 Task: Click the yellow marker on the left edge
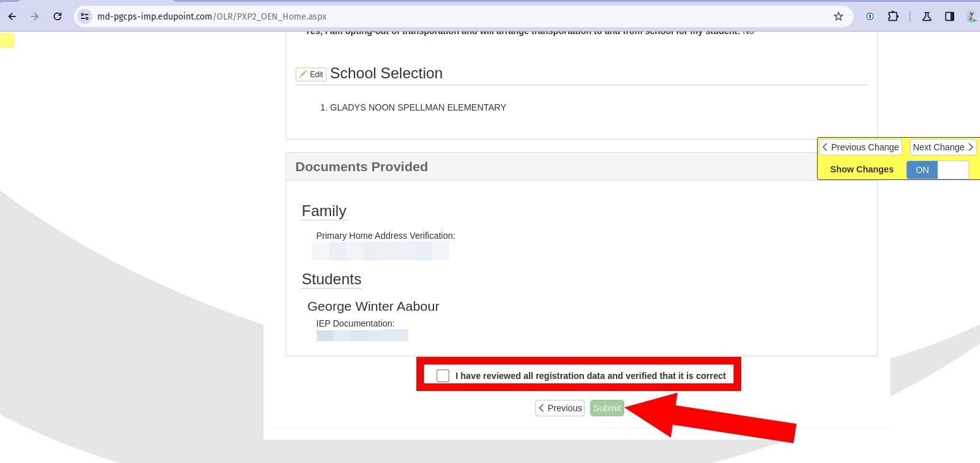click(7, 40)
